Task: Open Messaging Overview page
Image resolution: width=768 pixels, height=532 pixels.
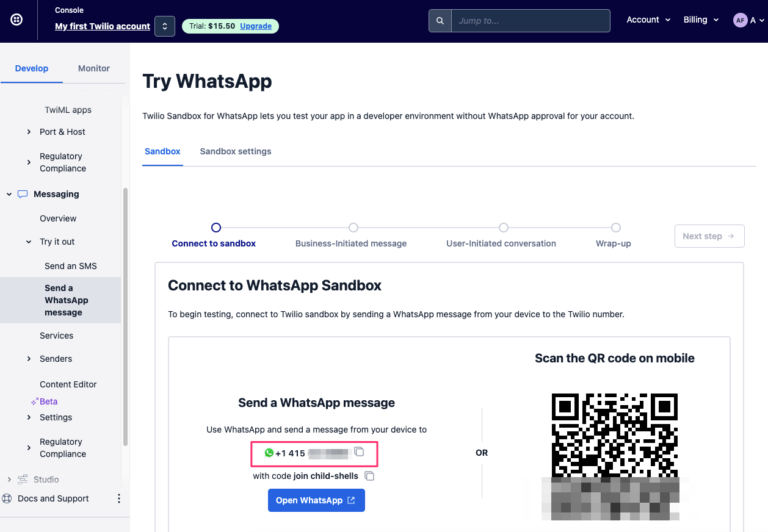Action: click(x=58, y=218)
